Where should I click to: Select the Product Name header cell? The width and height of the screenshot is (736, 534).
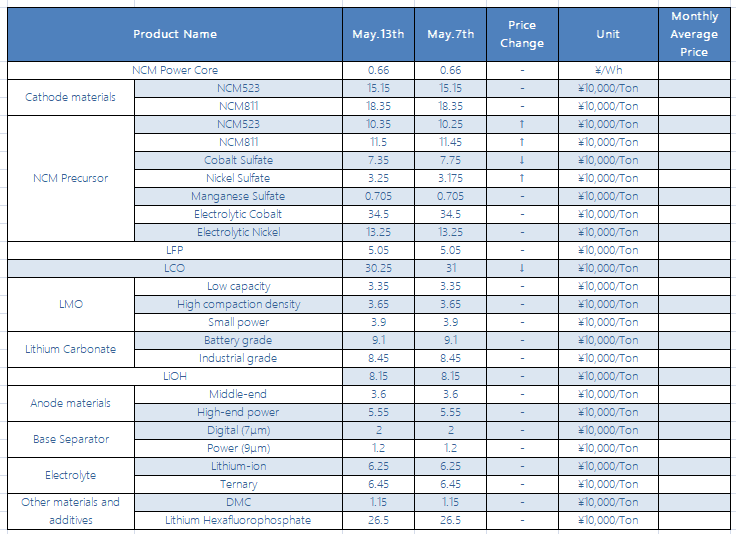[175, 34]
